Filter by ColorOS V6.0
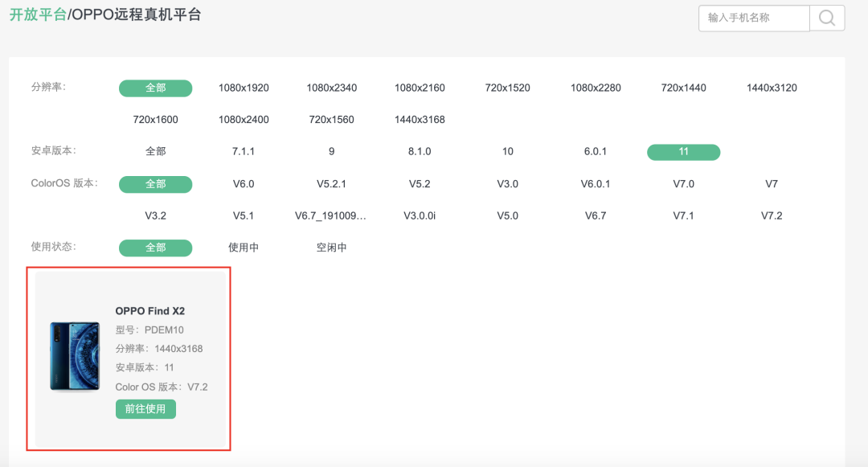Image resolution: width=868 pixels, height=467 pixels. (x=244, y=184)
